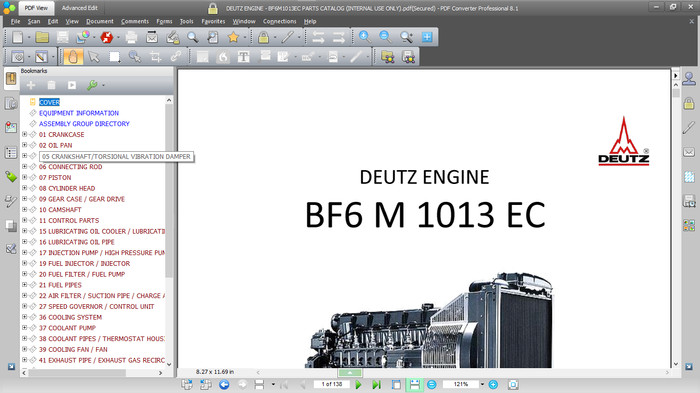Image resolution: width=700 pixels, height=393 pixels.
Task: Open the Pages panel in left sidebar
Action: click(x=11, y=103)
